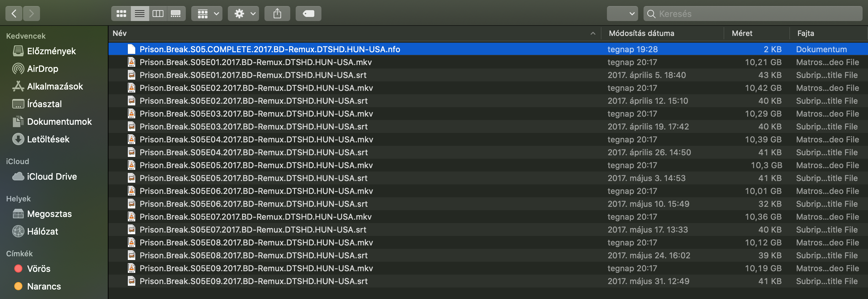The image size is (868, 299).
Task: Click the date 2017. május 31. 12:49
Action: 648,281
